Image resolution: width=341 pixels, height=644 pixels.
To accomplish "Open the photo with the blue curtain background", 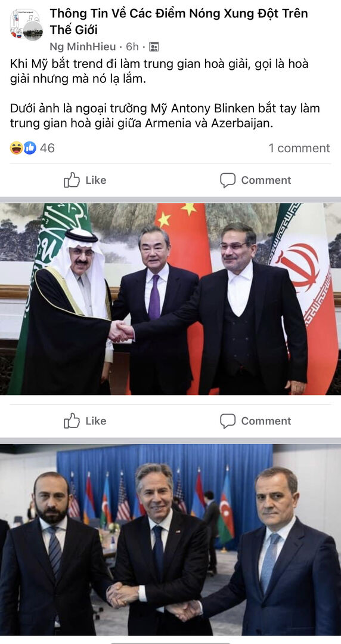I will click(x=170, y=540).
